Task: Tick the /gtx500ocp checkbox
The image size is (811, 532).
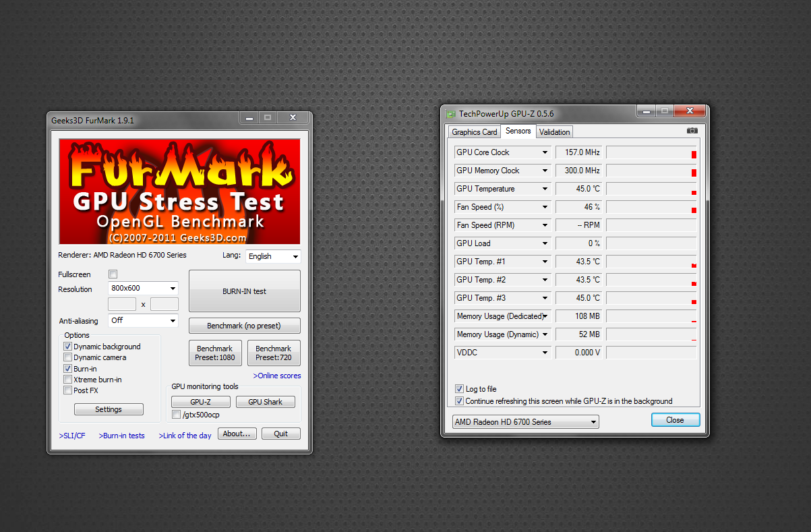Action: click(x=176, y=415)
